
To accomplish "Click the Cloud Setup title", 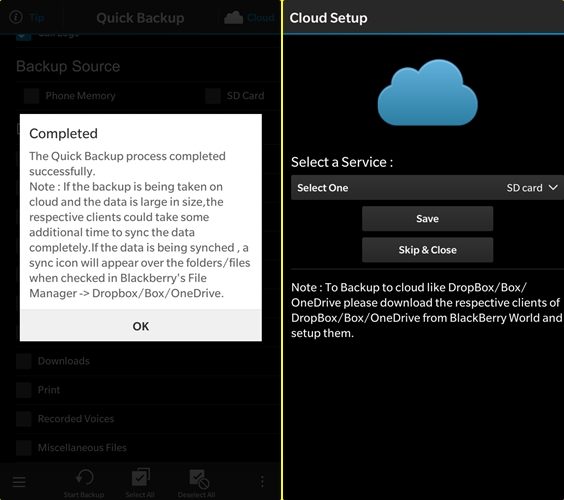I will [x=328, y=18].
